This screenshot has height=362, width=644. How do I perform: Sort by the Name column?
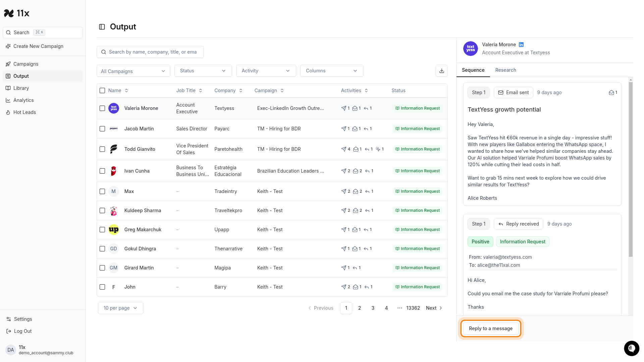pos(118,90)
